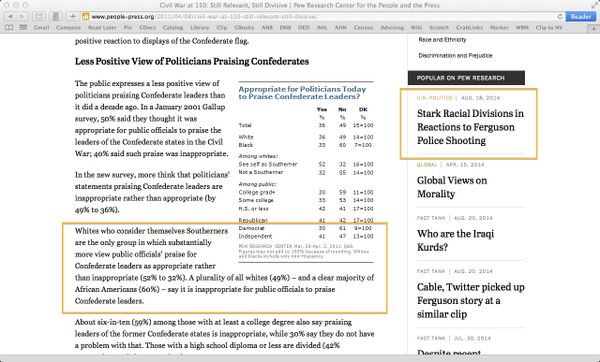Open the Share button in toolbar
Viewport: 600px width, 362px height.
pos(39,16)
